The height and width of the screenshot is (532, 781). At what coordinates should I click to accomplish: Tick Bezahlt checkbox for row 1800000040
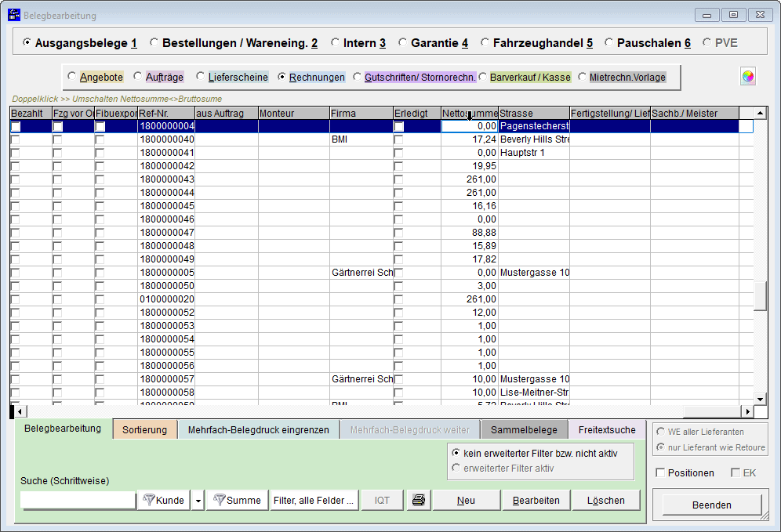[16, 139]
